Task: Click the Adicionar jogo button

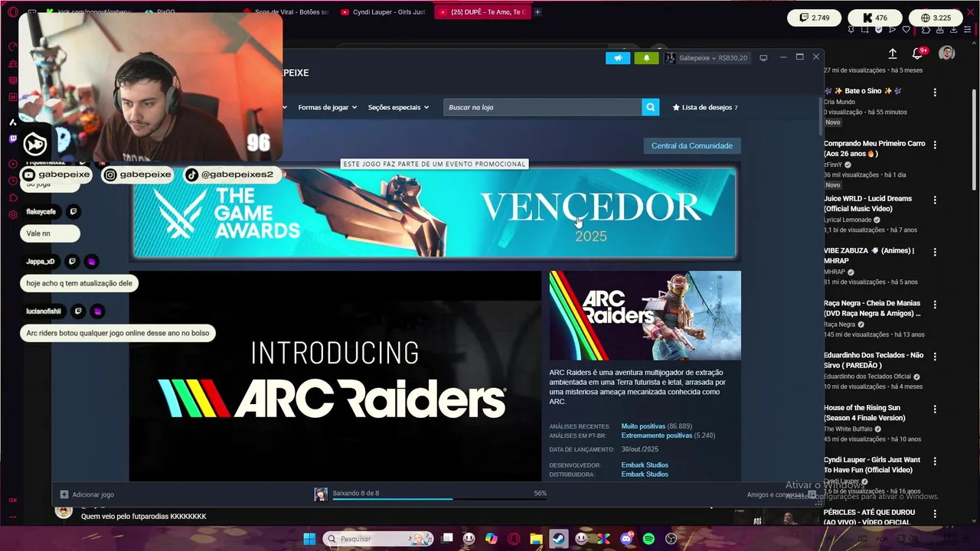Action: 87,494
